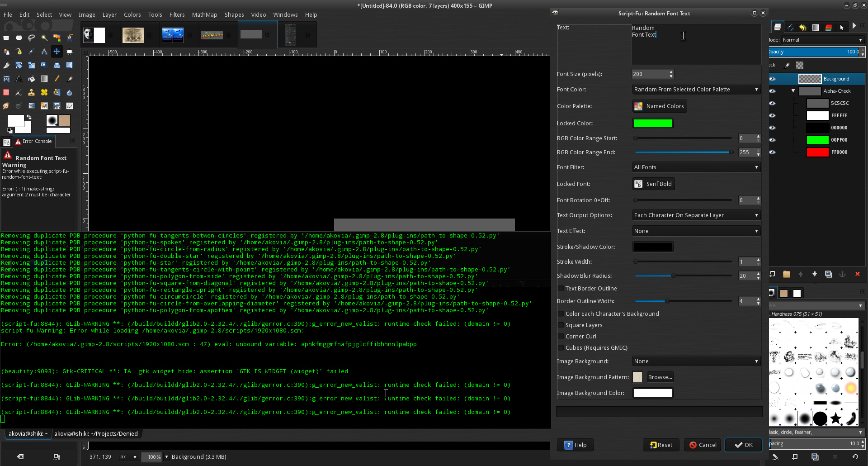The height and width of the screenshot is (466, 868).
Task: Check the Corner Curl option
Action: click(561, 337)
